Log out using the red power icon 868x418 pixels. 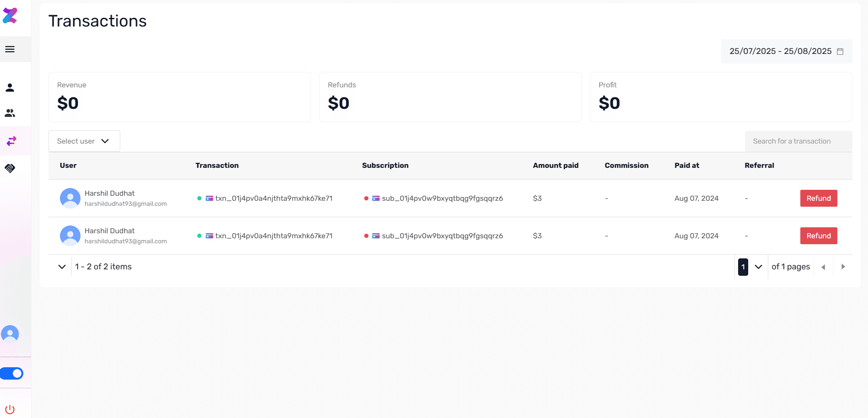pos(10,409)
